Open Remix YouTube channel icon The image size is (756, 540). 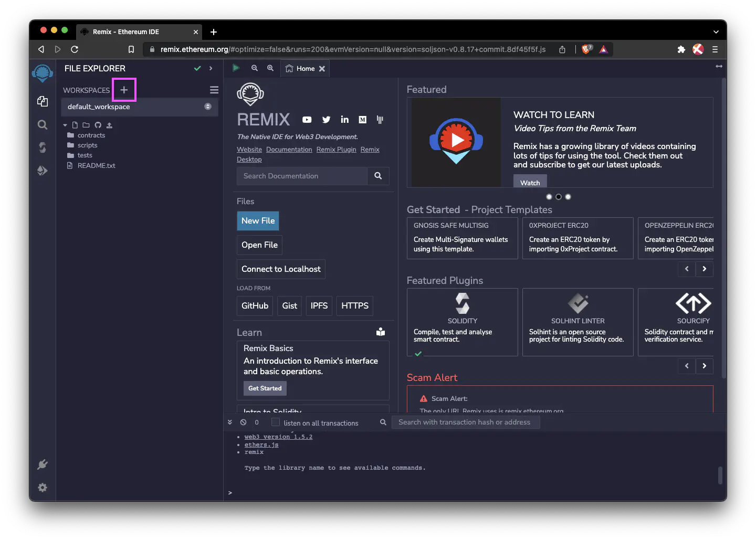pyautogui.click(x=307, y=120)
